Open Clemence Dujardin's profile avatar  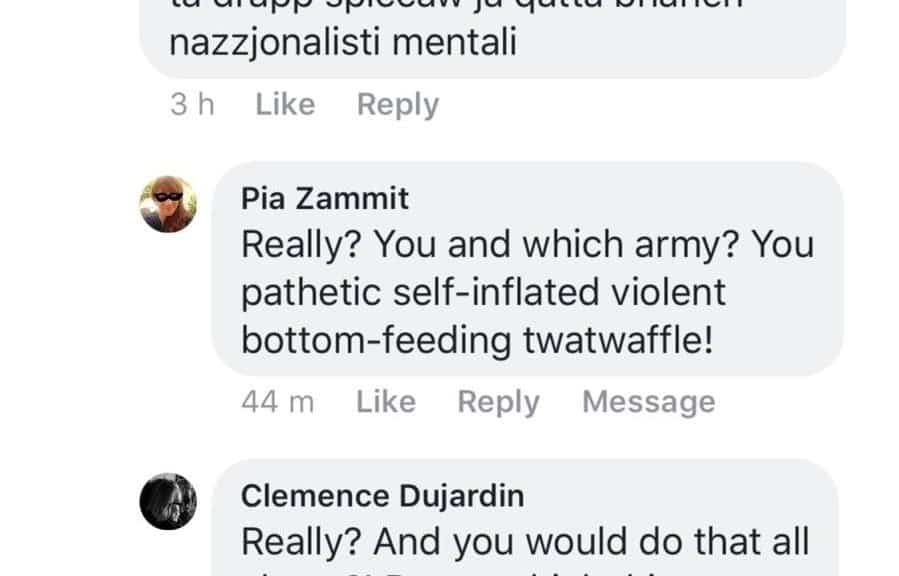(168, 500)
